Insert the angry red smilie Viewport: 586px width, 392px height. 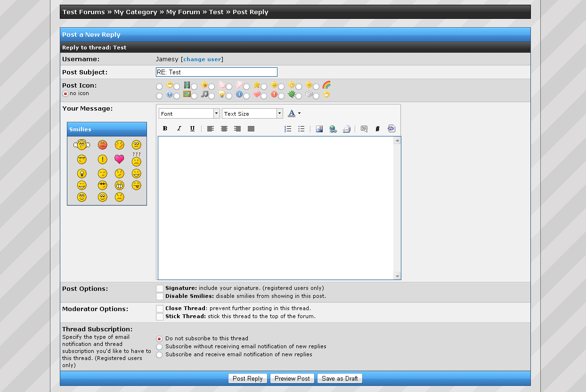tap(102, 145)
